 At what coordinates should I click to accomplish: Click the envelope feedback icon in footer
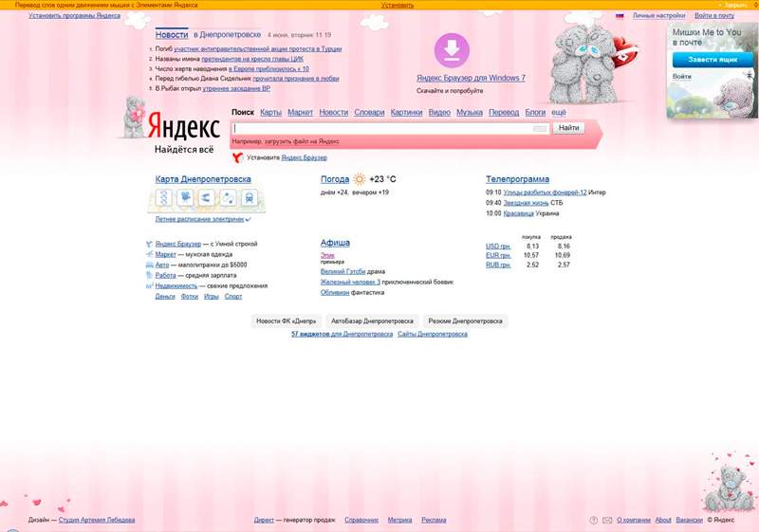(x=607, y=521)
